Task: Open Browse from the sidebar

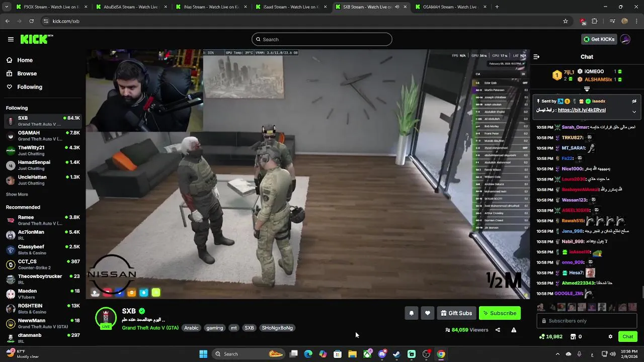Action: pos(27,73)
